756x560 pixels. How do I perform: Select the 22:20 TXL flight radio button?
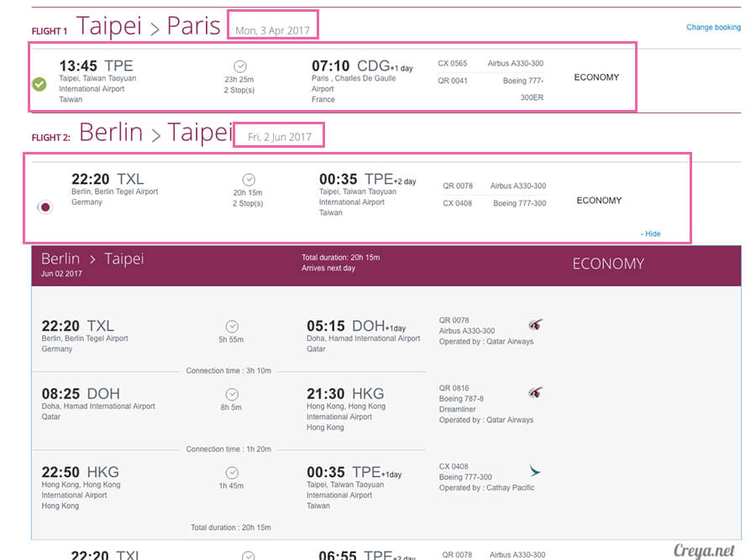pyautogui.click(x=45, y=207)
